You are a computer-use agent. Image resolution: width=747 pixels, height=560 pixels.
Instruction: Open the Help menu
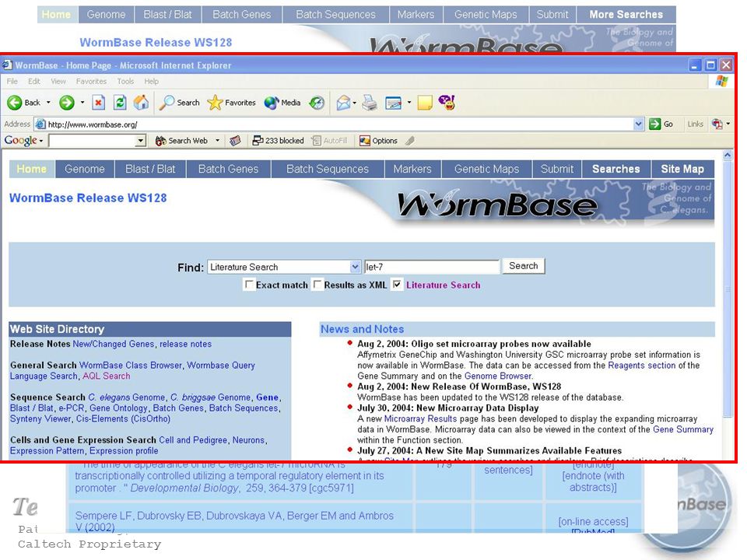tap(152, 82)
